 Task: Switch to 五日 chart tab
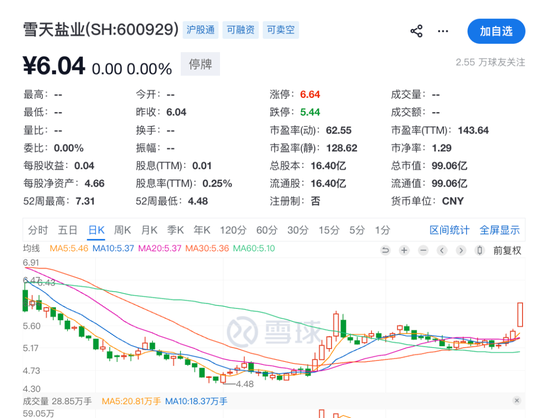tap(67, 230)
